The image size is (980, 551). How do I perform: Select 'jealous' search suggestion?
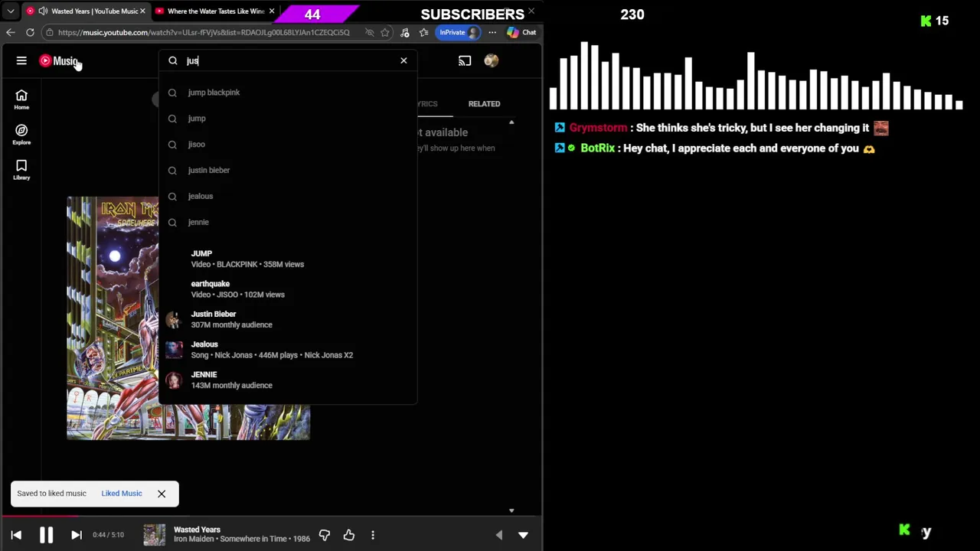[x=288, y=197]
